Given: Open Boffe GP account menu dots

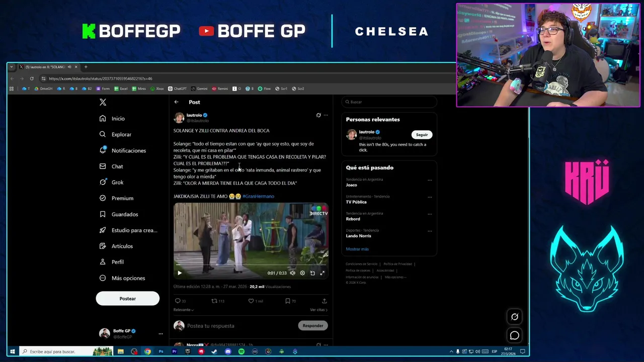Looking at the screenshot, I should click(x=160, y=333).
